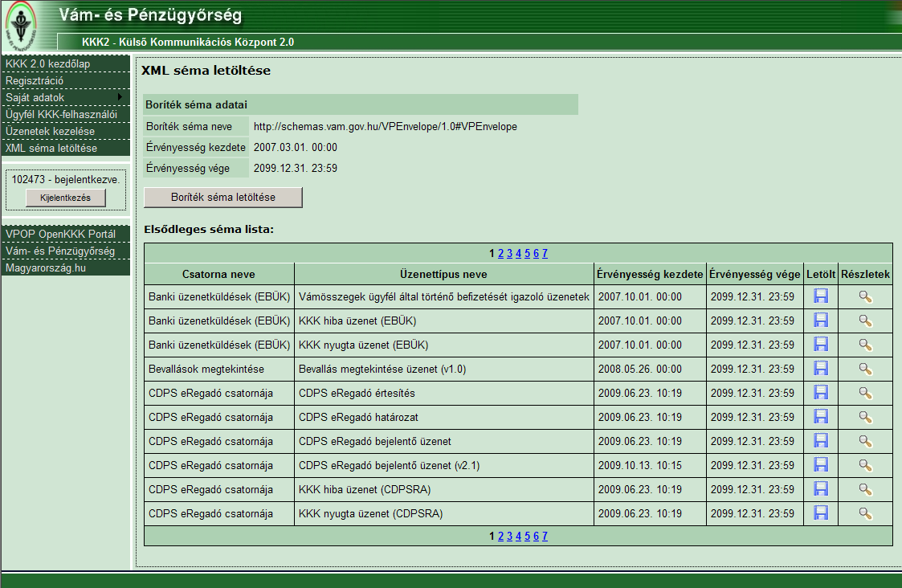This screenshot has height=588, width=902.
Task: Visit Magyarország.hu sidebar link
Action: click(66, 267)
